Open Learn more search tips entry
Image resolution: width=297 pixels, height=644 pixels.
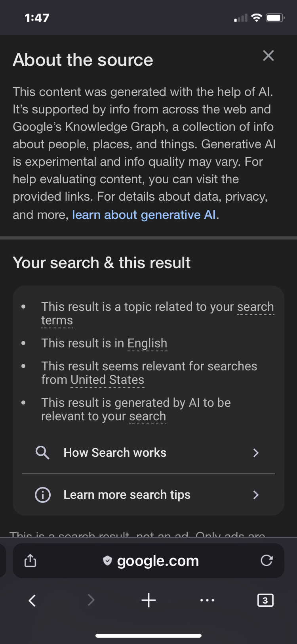pos(127,495)
